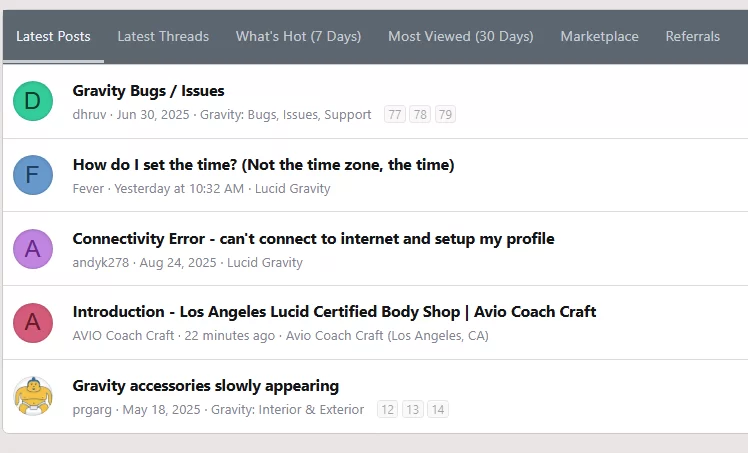Viewport: 748px width, 453px height.
Task: Open the How do I set the time thread
Action: pos(263,165)
